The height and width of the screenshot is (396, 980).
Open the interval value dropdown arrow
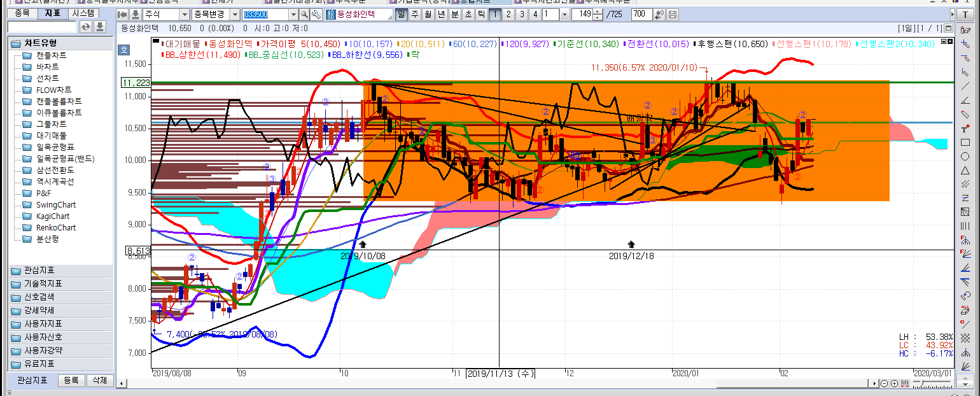click(564, 14)
